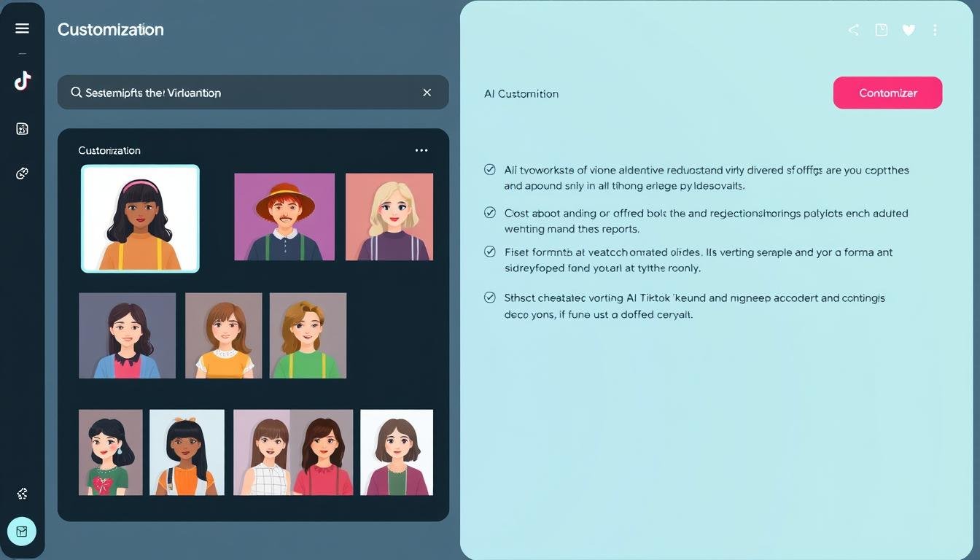Open the document icon below TikTok logo

coord(22,129)
